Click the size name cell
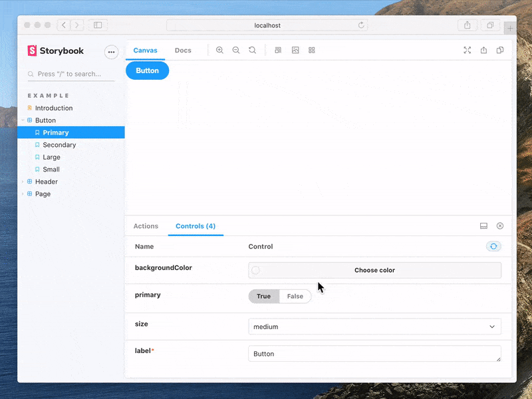 pos(142,324)
